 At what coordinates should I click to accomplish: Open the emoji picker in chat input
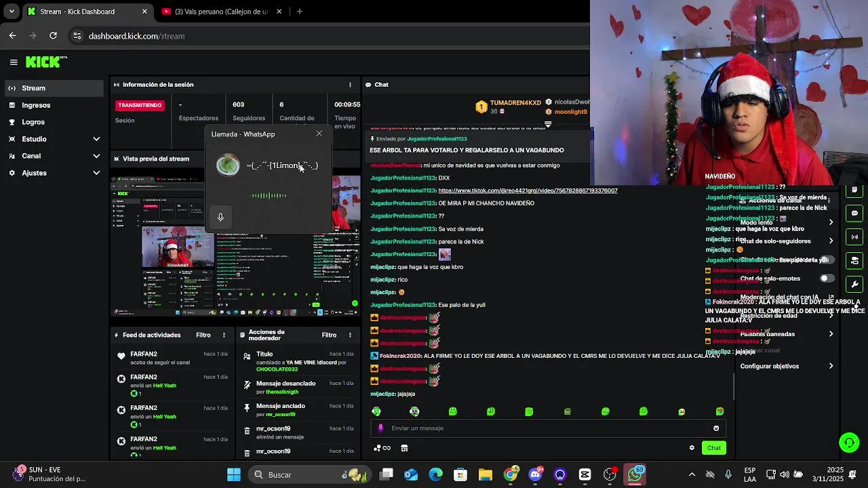716,428
